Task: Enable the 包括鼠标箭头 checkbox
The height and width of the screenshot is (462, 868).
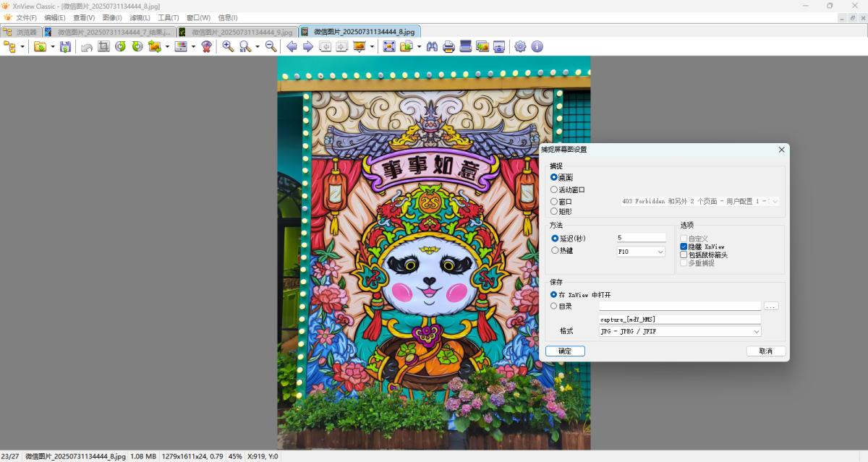Action: click(x=684, y=254)
